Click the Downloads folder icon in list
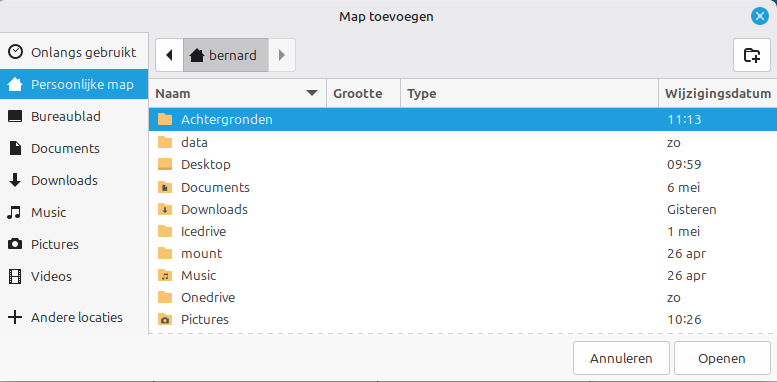Viewport: 777px width, 382px height. (x=165, y=210)
